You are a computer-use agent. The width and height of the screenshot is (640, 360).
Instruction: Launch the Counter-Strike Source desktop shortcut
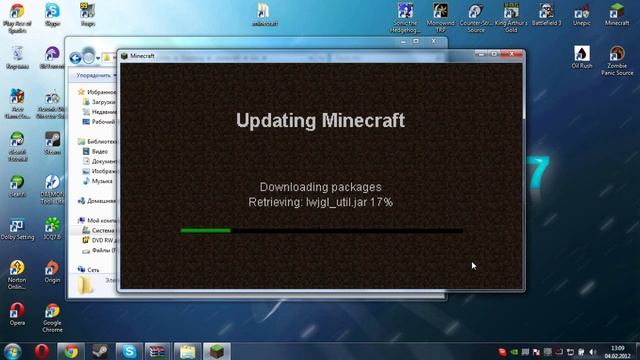point(476,18)
